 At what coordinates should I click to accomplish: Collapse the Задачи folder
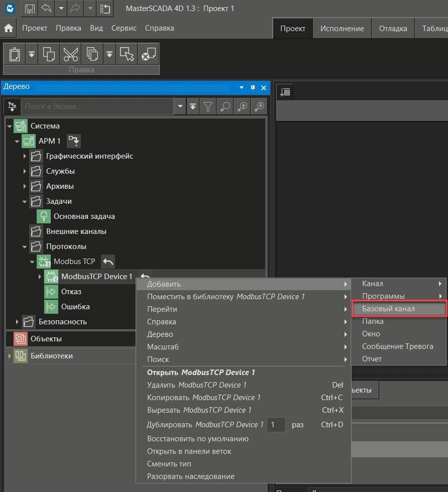[25, 202]
